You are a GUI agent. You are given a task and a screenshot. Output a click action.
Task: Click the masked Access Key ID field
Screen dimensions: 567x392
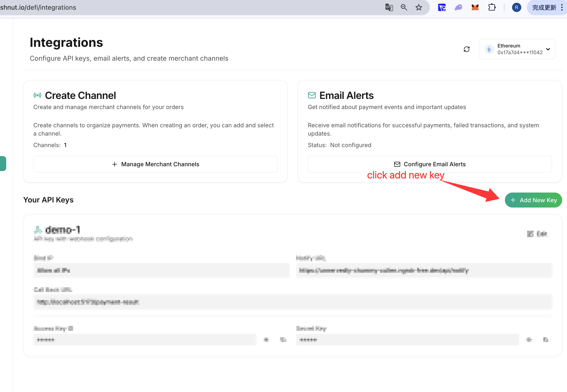[145, 340]
